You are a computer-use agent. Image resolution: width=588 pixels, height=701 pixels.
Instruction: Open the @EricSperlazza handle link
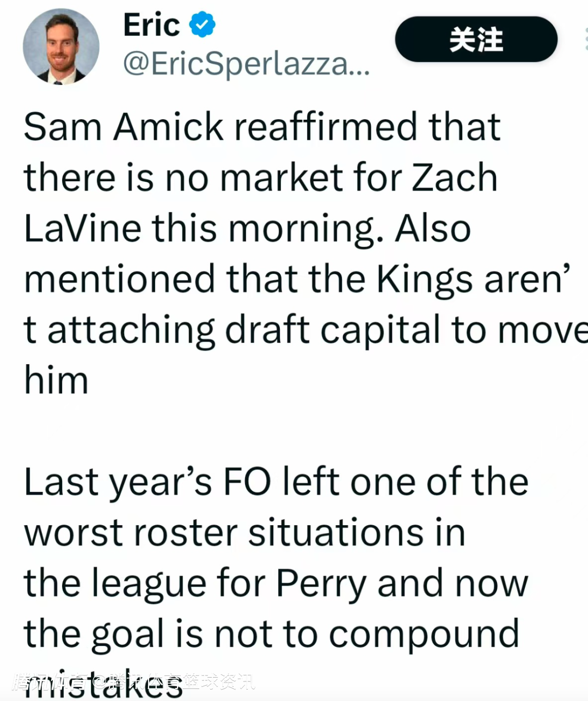(x=246, y=64)
